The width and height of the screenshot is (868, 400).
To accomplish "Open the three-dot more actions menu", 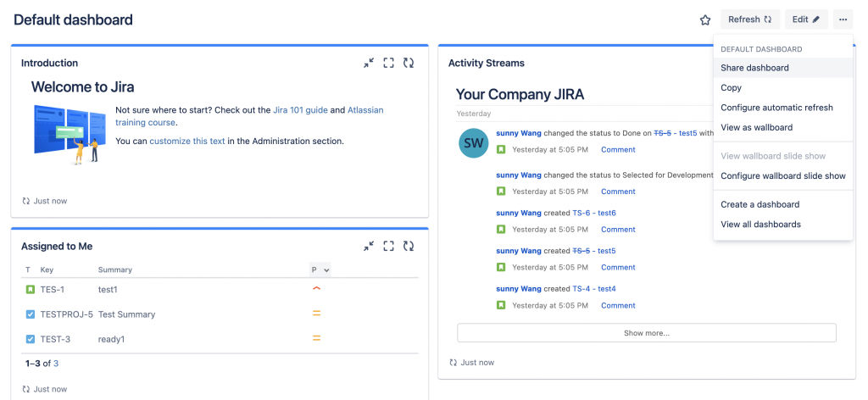I will point(843,19).
